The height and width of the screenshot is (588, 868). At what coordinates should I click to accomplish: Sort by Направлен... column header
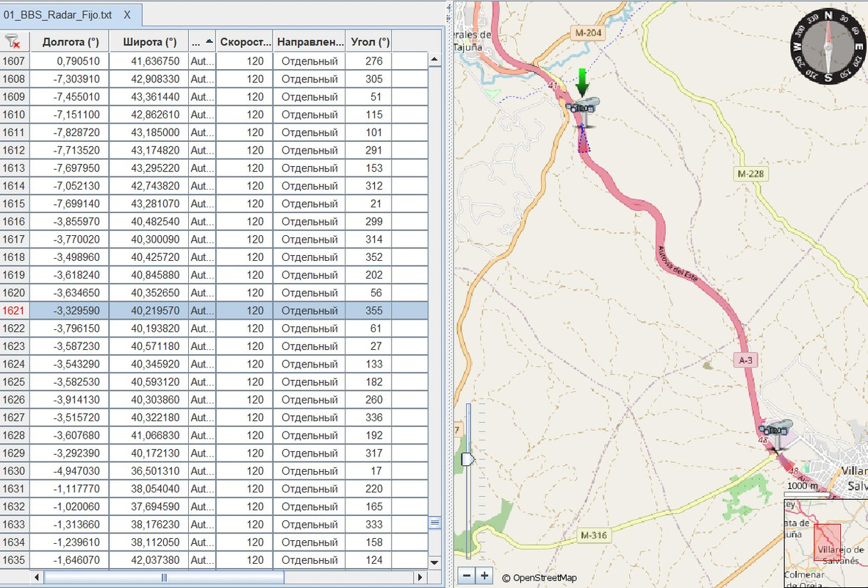point(309,42)
